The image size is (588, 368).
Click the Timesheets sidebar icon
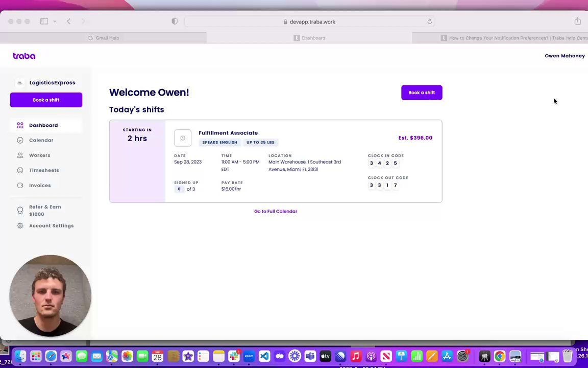(20, 171)
